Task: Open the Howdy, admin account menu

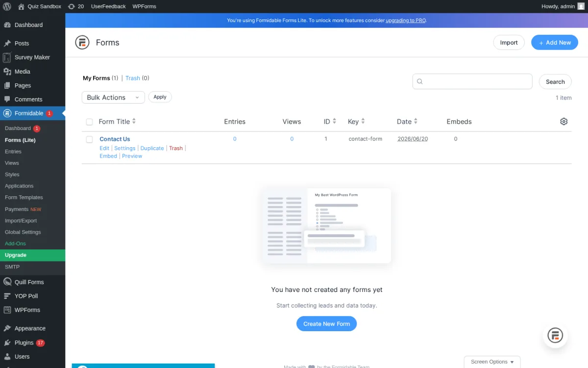Action: coord(563,6)
